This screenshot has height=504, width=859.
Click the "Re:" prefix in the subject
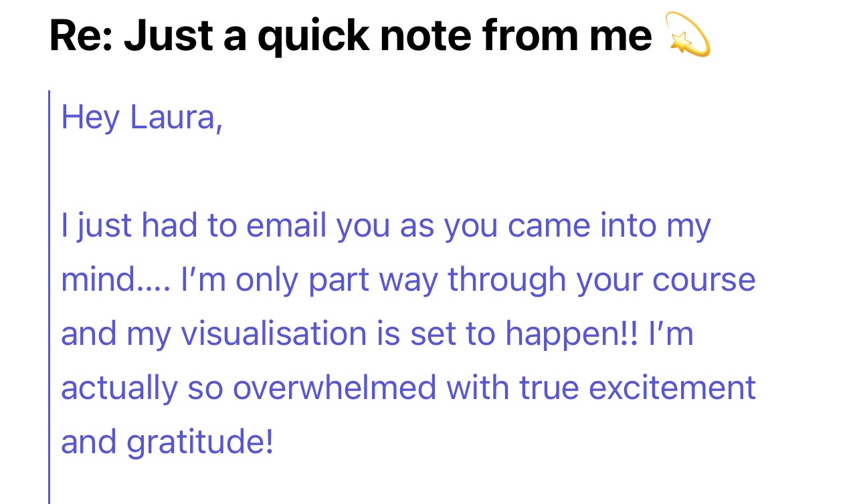point(80,37)
